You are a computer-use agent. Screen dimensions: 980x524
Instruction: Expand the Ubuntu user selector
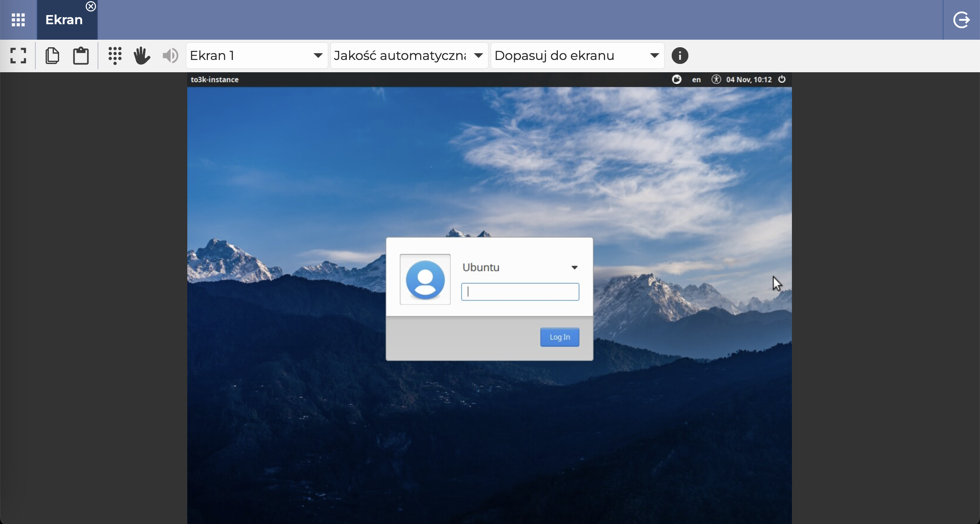[x=574, y=268]
